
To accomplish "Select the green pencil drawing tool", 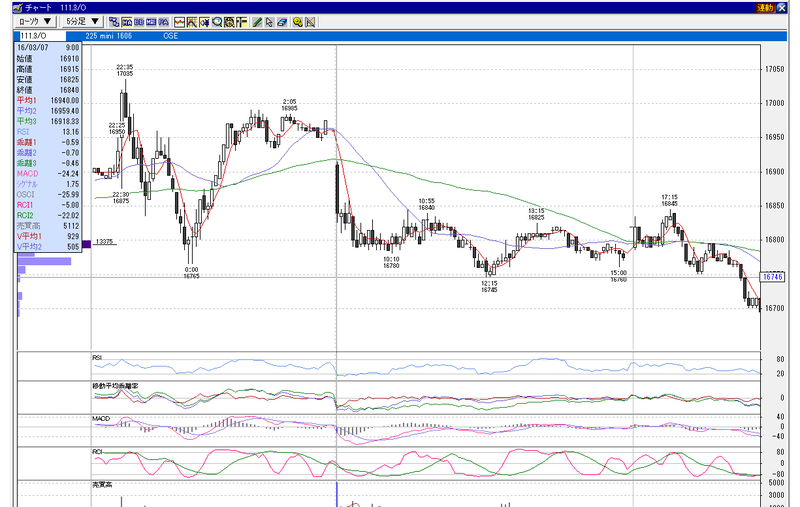I will point(257,22).
